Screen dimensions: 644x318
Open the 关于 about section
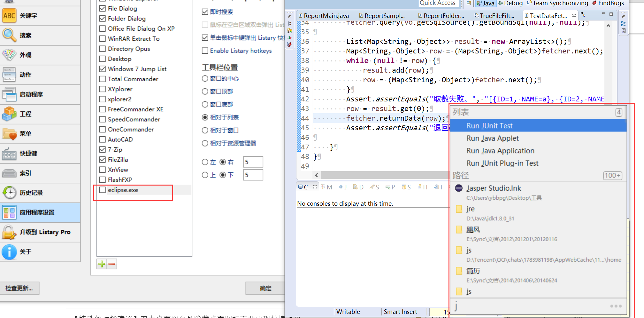click(x=40, y=252)
